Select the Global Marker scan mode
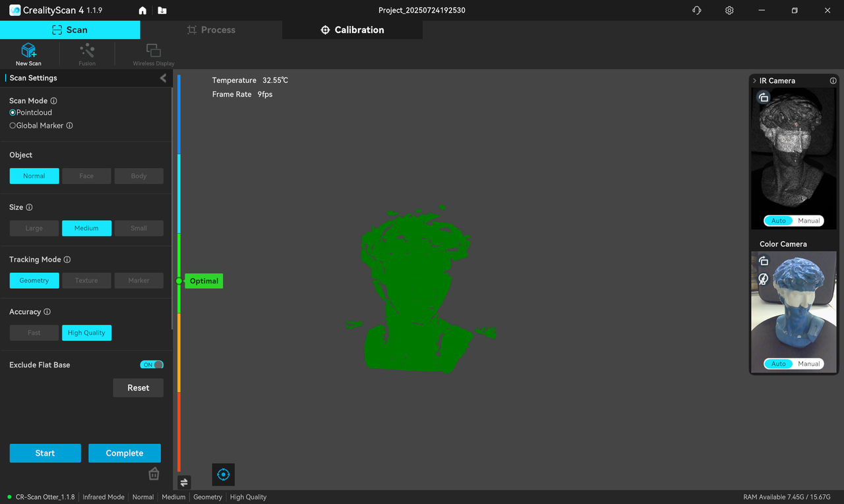 (x=13, y=125)
